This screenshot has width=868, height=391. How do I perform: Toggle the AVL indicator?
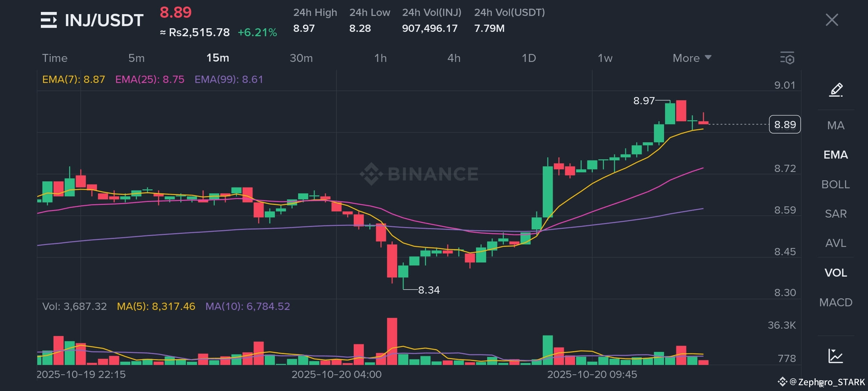pyautogui.click(x=836, y=243)
